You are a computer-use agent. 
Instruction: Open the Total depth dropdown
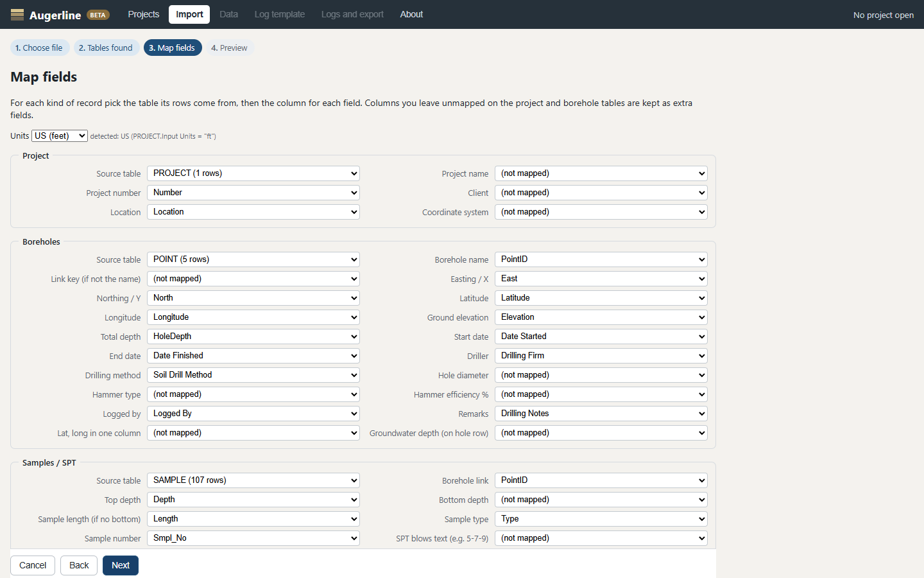[x=253, y=337]
